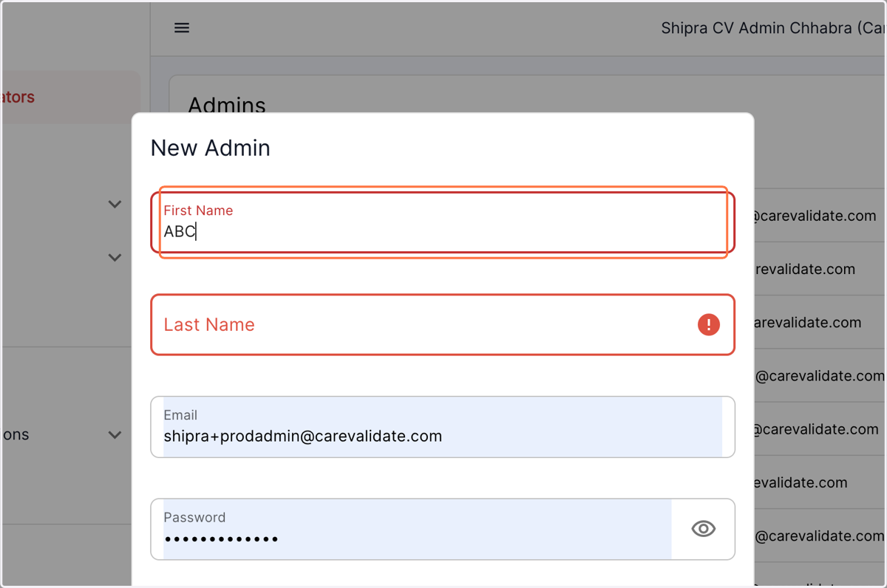The height and width of the screenshot is (588, 887).
Task: Click the Shipra CV Admin Chhabra account name
Action: pos(773,28)
